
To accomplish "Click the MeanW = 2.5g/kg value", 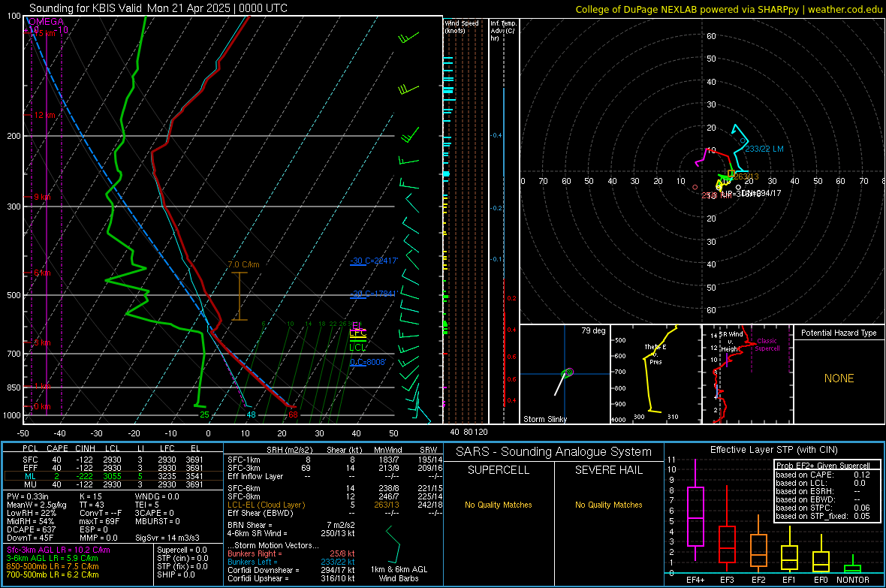I will pyautogui.click(x=36, y=505).
